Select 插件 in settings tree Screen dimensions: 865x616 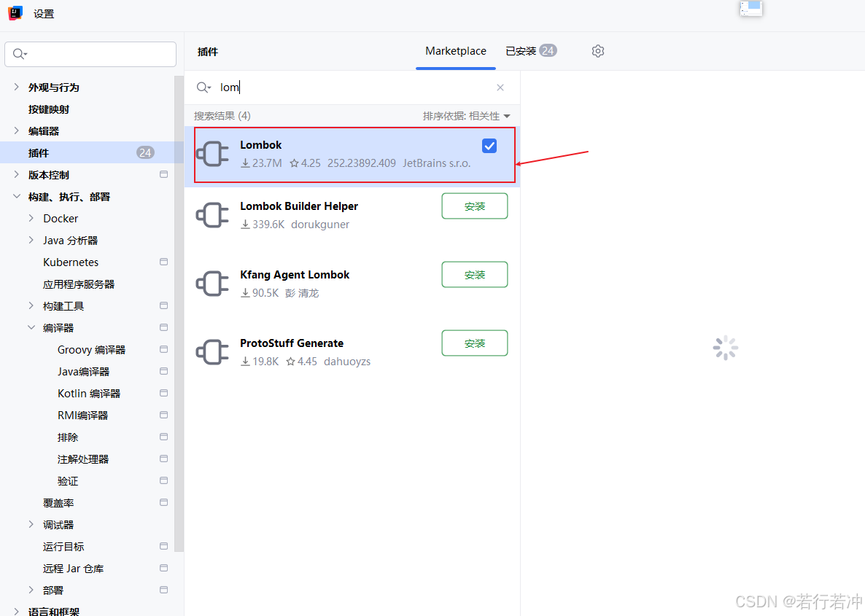tap(92, 153)
